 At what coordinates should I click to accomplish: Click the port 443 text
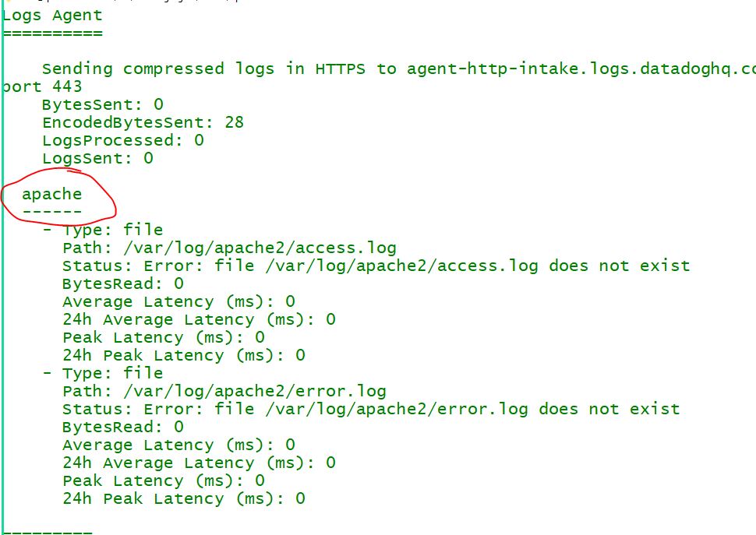coord(42,86)
